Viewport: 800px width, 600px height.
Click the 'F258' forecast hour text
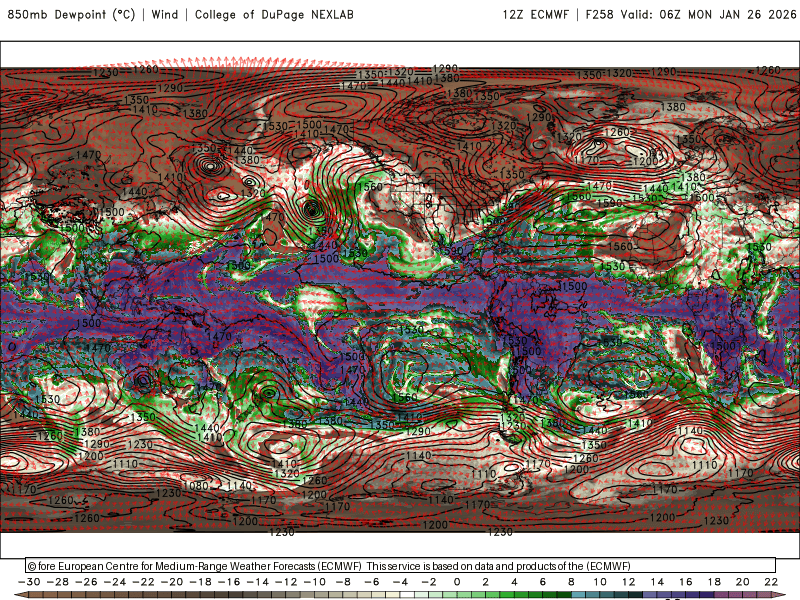599,14
